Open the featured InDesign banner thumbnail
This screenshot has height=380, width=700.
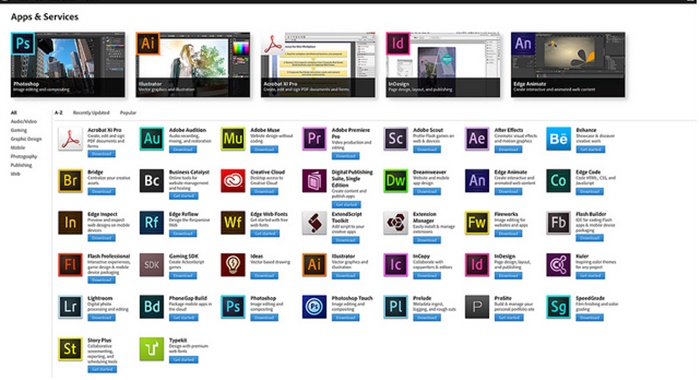(x=443, y=65)
